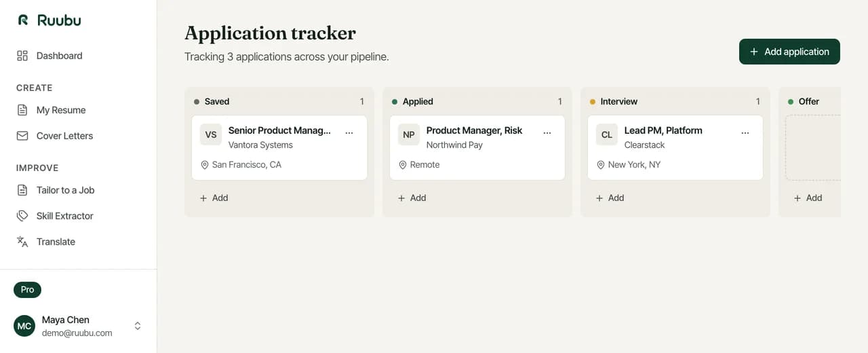Click the Vantora Systems company name

pyautogui.click(x=260, y=145)
